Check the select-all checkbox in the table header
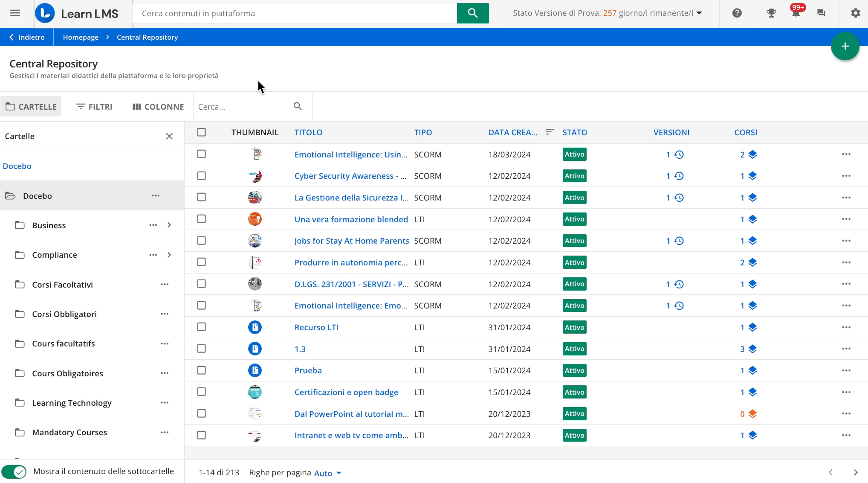Viewport: 868px width, 483px height. (x=201, y=132)
